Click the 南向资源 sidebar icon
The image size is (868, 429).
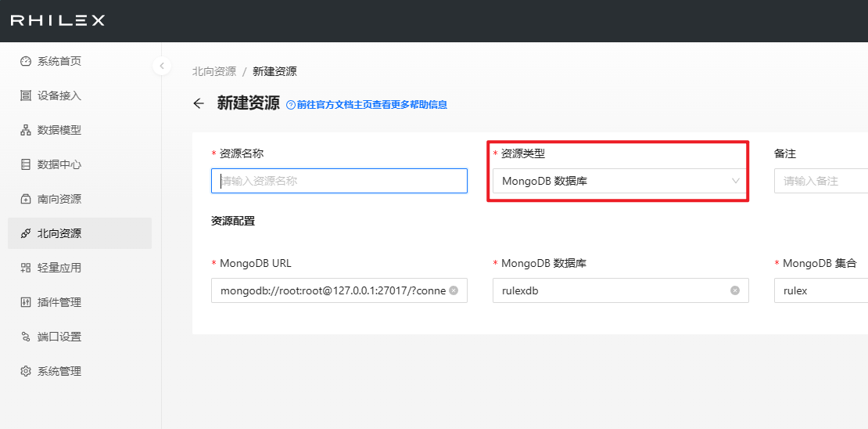pyautogui.click(x=26, y=199)
